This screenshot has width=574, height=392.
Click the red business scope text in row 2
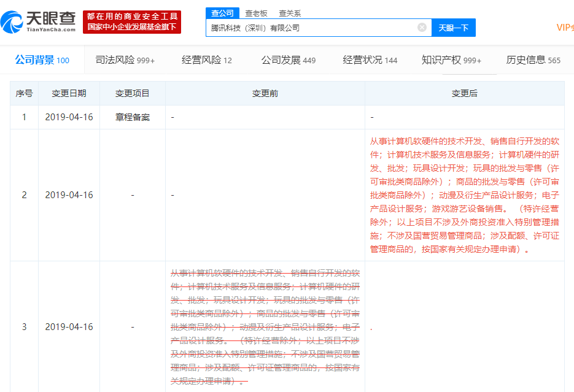point(465,195)
